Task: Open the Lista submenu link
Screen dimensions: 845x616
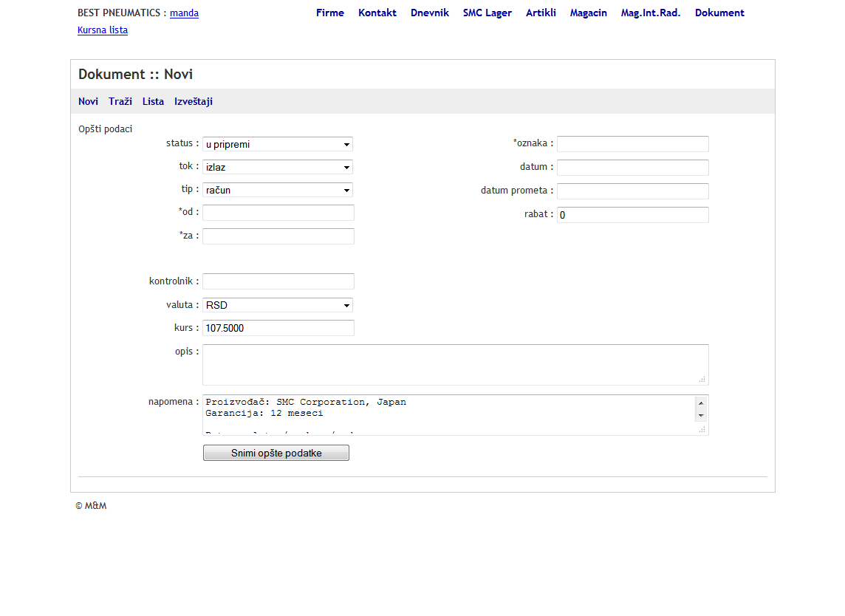Action: pyautogui.click(x=153, y=101)
